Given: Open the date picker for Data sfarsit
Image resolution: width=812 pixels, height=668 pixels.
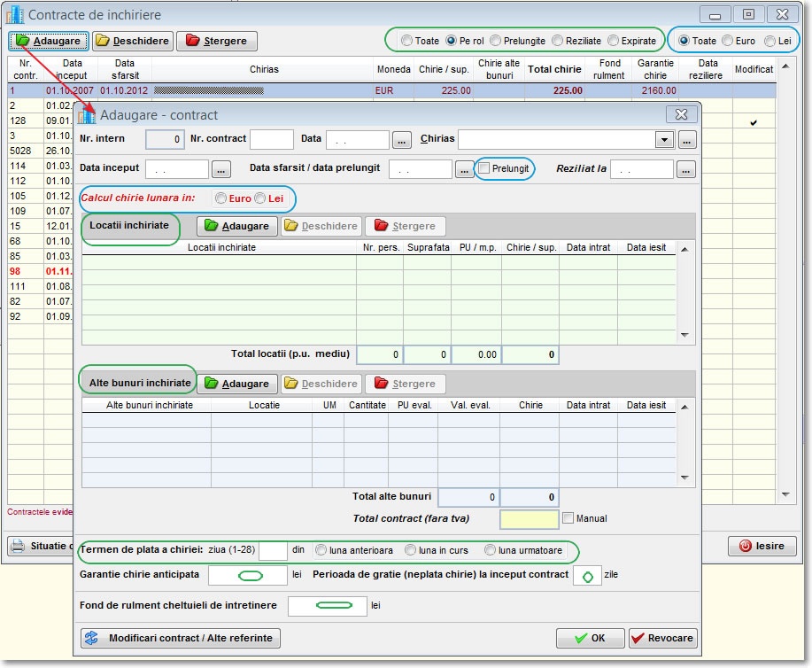Looking at the screenshot, I should click(x=465, y=170).
